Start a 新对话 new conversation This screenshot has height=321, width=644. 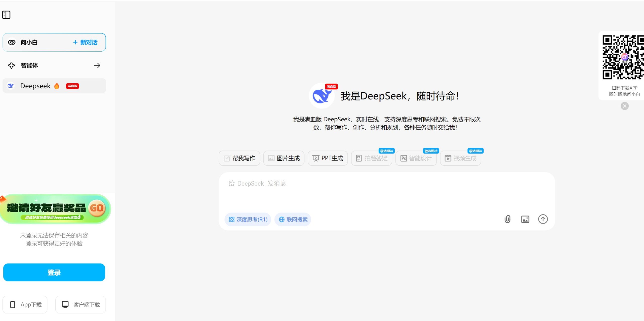(85, 42)
